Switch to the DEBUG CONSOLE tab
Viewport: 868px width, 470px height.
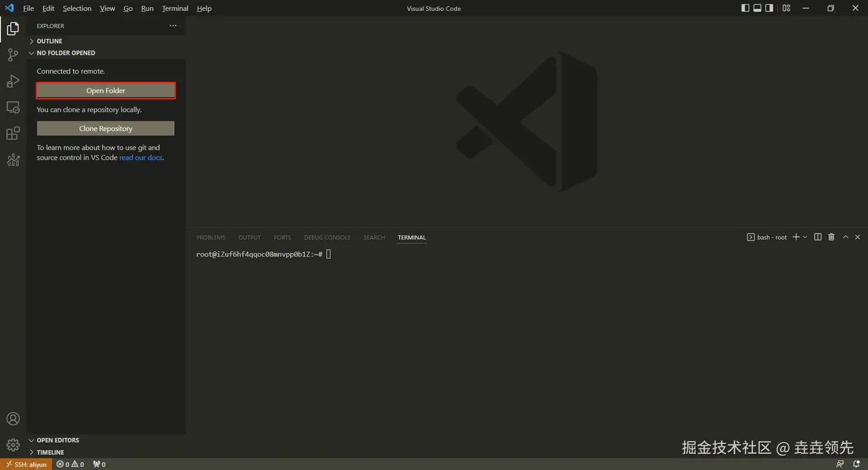(x=327, y=237)
